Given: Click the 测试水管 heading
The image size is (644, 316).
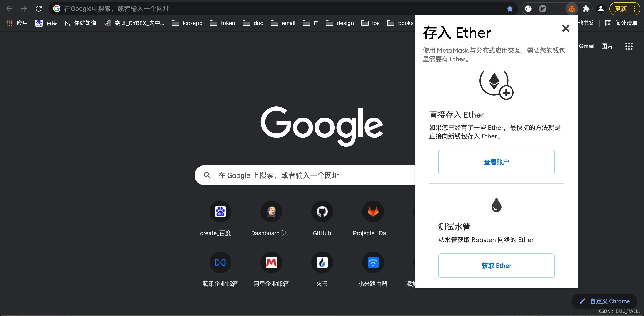Looking at the screenshot, I should 454,227.
